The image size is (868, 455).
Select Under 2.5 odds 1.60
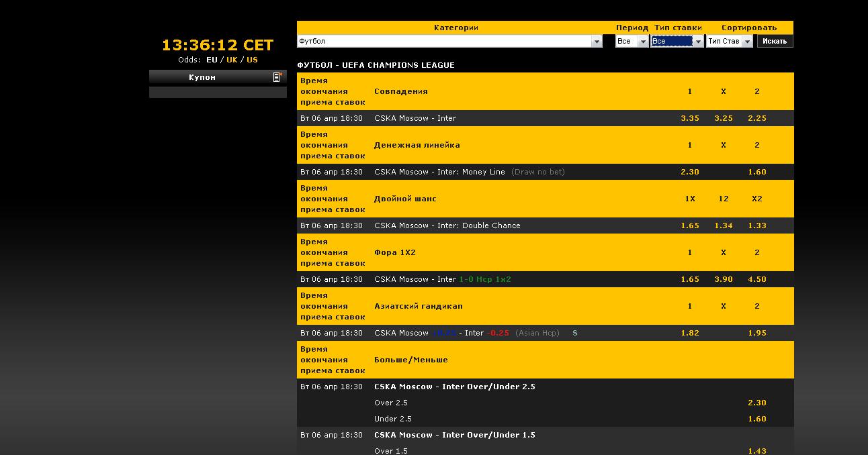[757, 419]
